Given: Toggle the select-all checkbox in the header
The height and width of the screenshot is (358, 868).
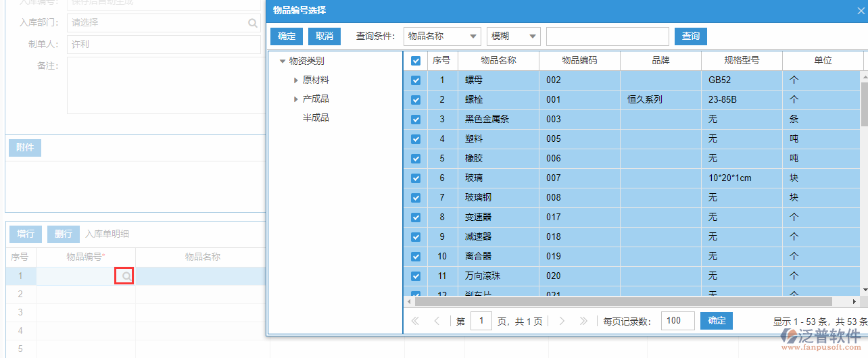Looking at the screenshot, I should [416, 61].
